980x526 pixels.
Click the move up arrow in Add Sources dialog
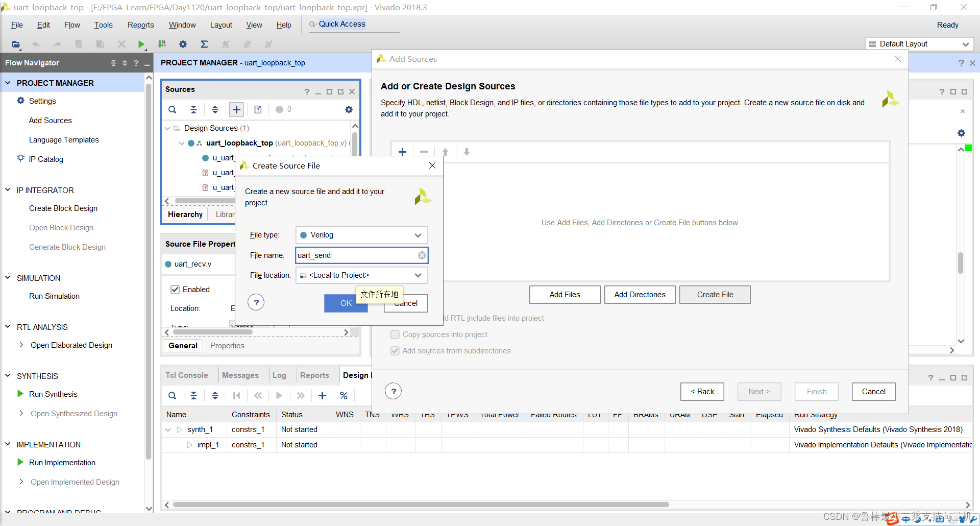click(445, 152)
